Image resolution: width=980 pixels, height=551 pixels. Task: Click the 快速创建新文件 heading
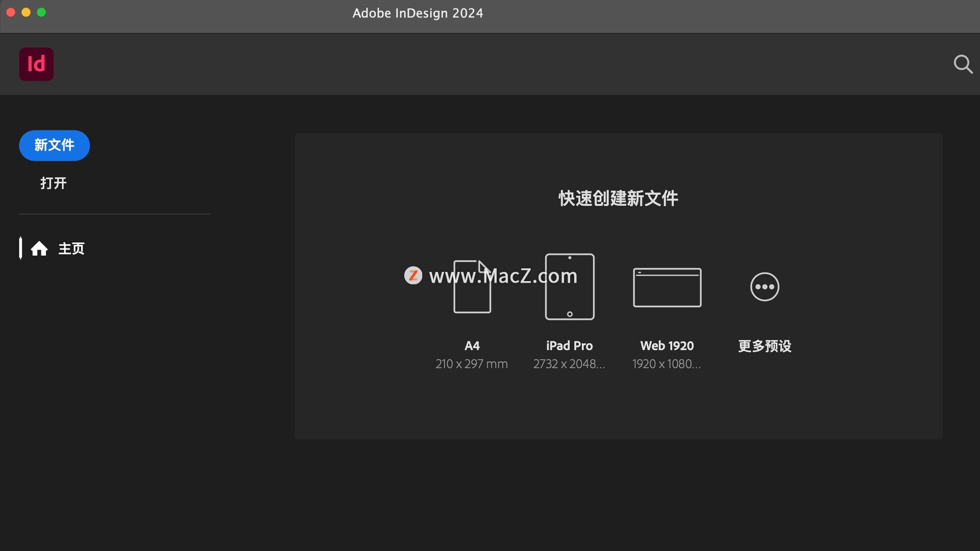[x=618, y=198]
